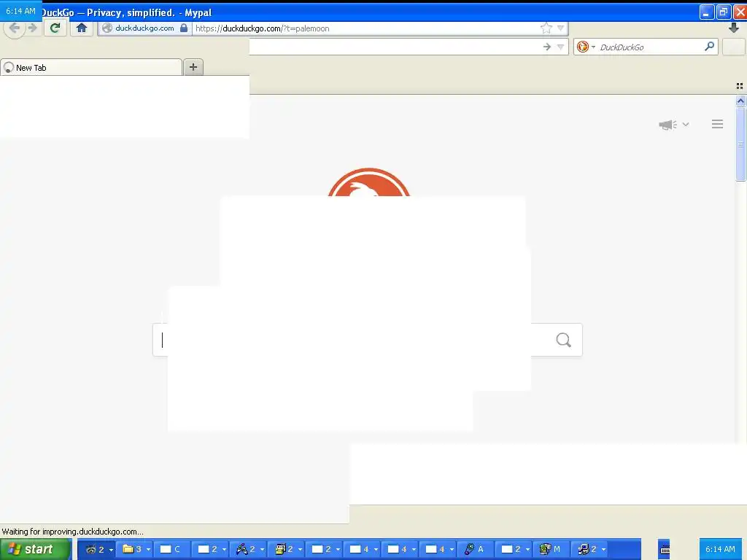Open the DuckDuckGo hamburger menu
This screenshot has width=747, height=560.
pyautogui.click(x=718, y=124)
